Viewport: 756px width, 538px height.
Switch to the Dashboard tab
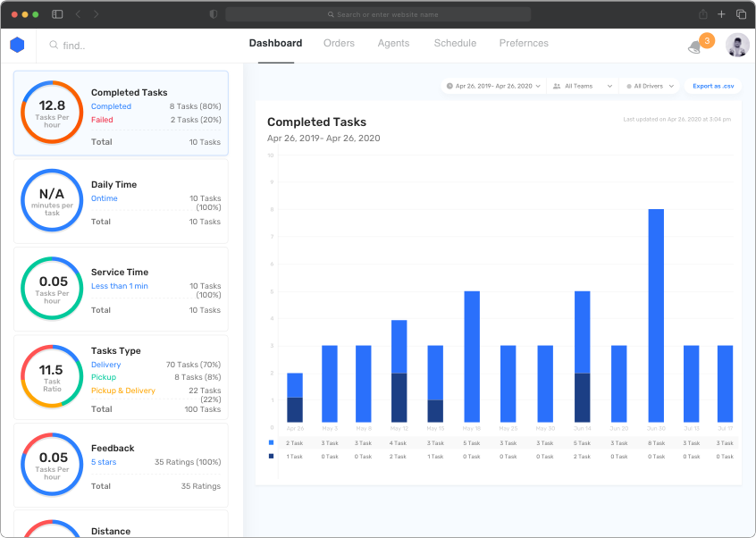click(x=276, y=44)
